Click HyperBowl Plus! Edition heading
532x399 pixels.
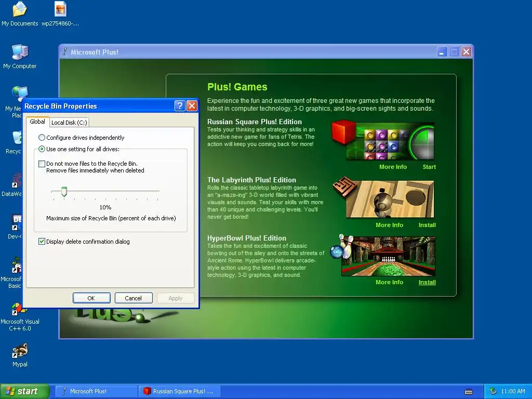click(x=247, y=238)
